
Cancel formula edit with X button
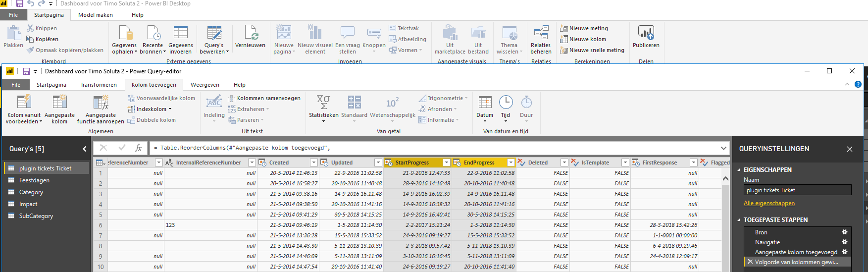point(103,148)
